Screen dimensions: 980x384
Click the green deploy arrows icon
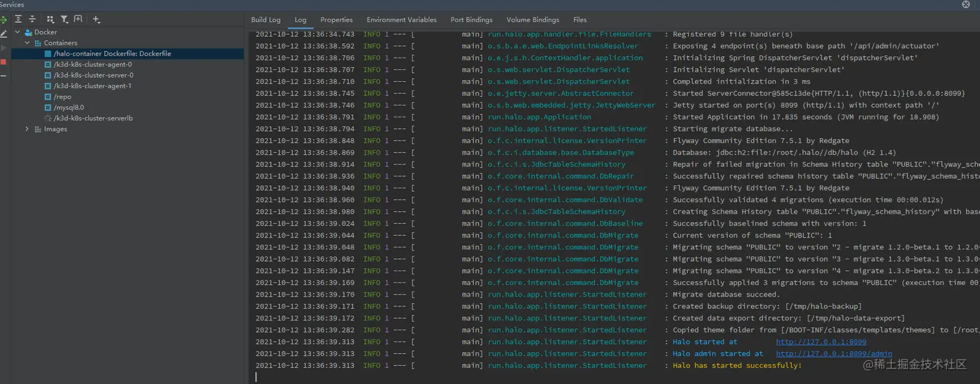click(x=3, y=19)
